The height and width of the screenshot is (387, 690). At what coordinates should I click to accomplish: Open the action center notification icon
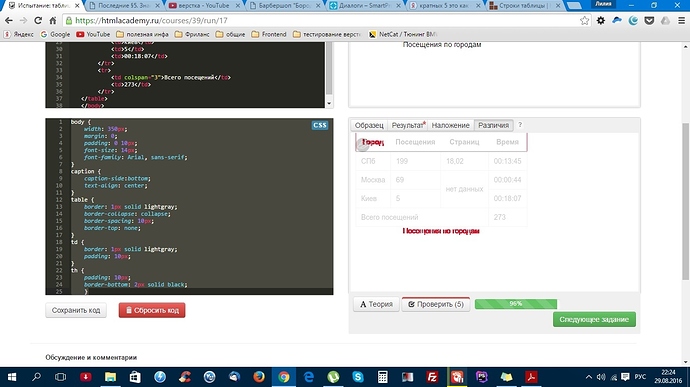[625, 377]
